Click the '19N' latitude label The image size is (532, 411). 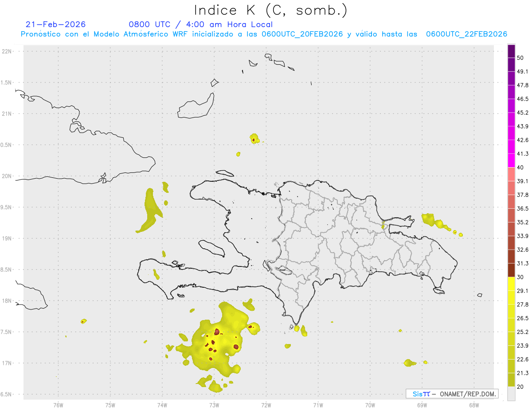7,239
